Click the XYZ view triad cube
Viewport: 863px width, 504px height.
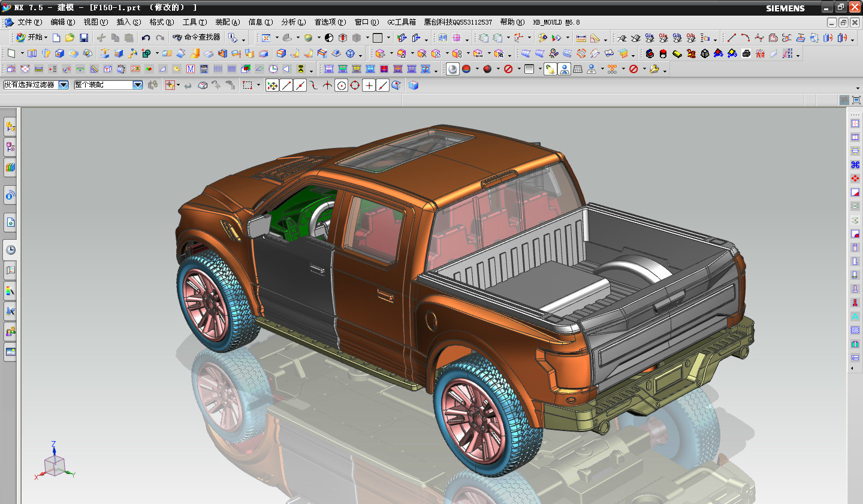click(55, 466)
